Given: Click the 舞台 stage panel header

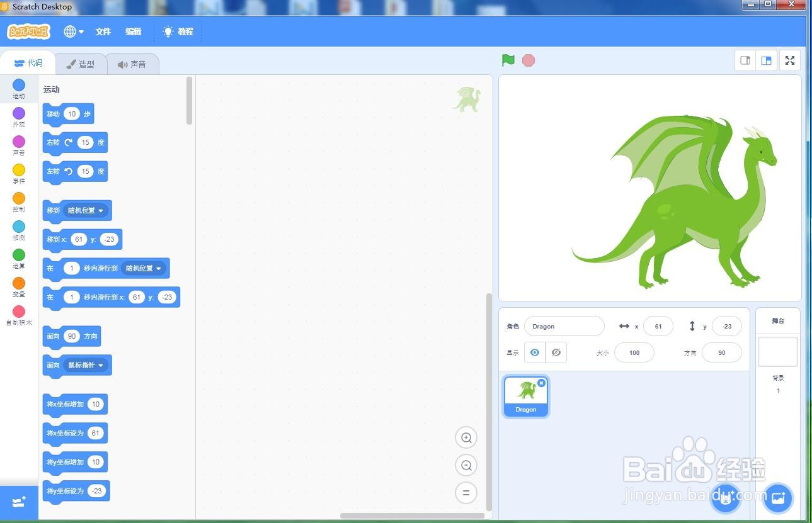Looking at the screenshot, I should pyautogui.click(x=778, y=321).
